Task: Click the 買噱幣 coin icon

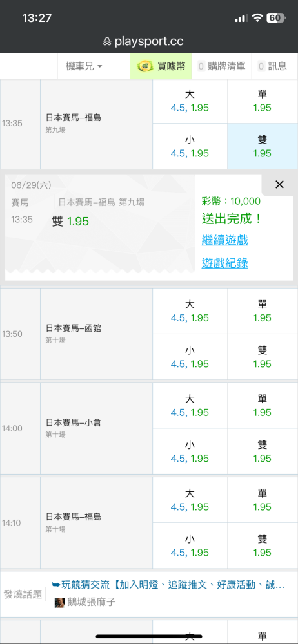Action: [x=145, y=66]
